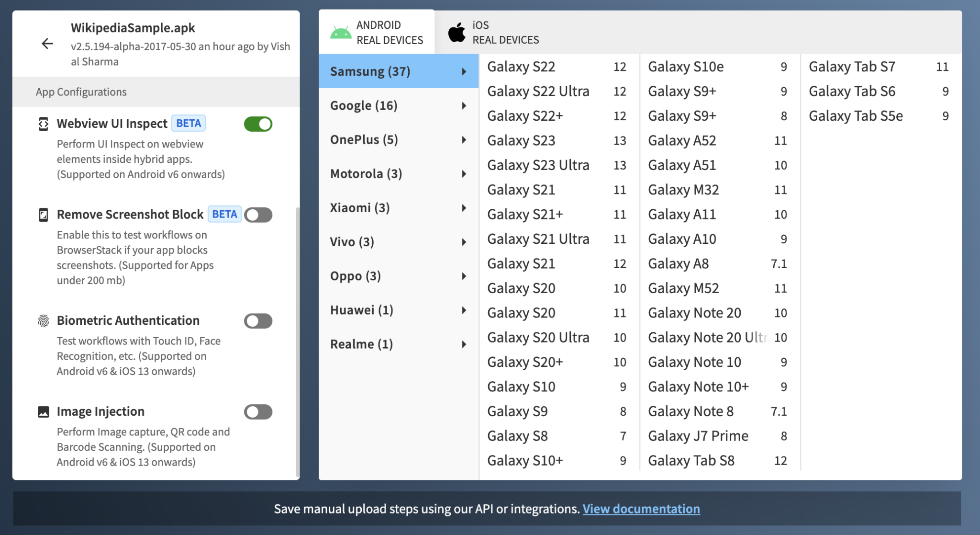Click the back arrow next to WikipediaSample.apk
The image size is (980, 535).
[x=47, y=43]
